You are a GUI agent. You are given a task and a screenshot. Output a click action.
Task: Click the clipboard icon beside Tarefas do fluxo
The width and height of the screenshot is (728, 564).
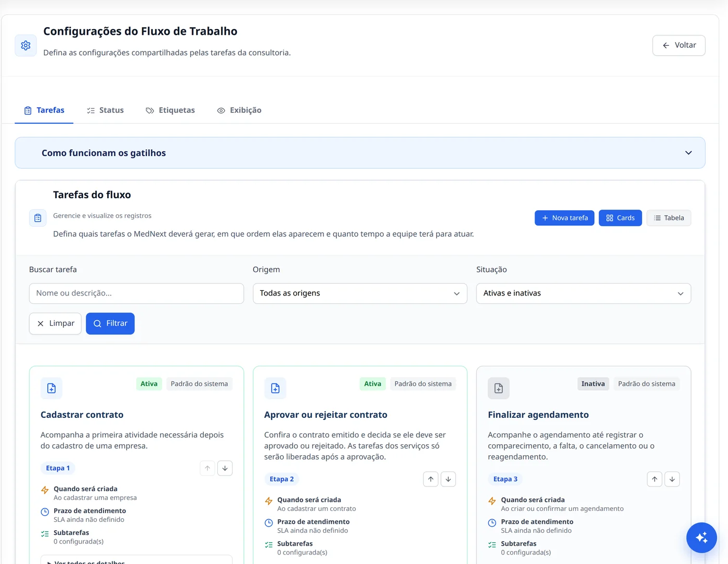tap(38, 218)
